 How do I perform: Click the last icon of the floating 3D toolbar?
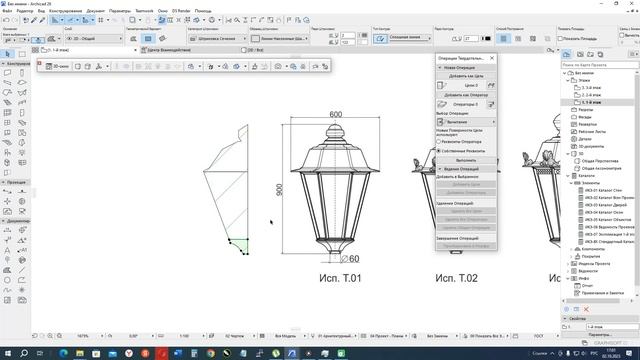pos(325,66)
